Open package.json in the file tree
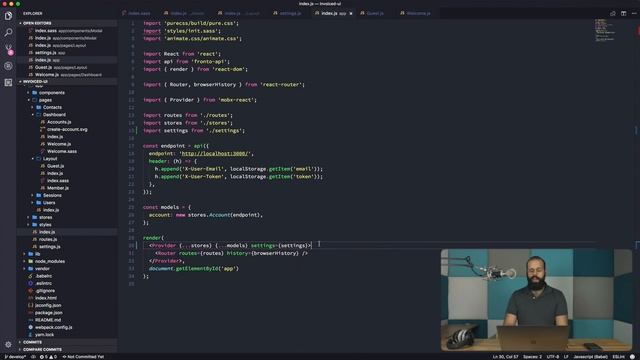 click(x=48, y=313)
